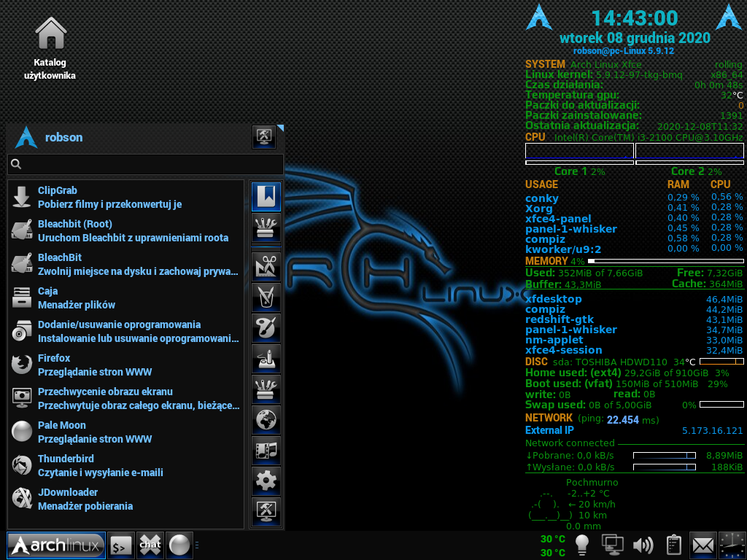Open Caja file manager
The height and width of the screenshot is (560, 747).
125,297
